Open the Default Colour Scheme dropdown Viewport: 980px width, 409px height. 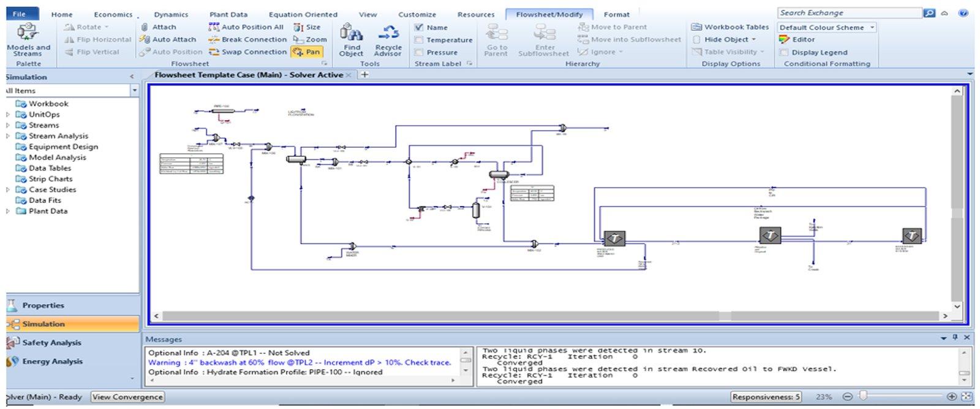pos(827,28)
